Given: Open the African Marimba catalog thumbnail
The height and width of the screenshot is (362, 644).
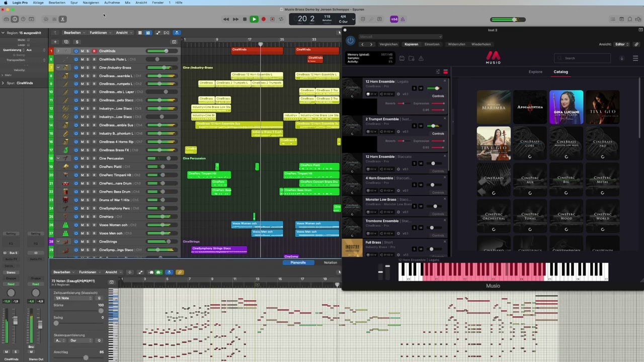Looking at the screenshot, I should 494,107.
